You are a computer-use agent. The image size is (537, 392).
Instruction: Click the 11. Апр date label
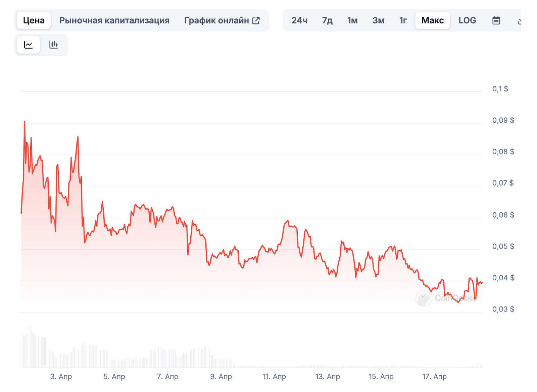(x=274, y=377)
